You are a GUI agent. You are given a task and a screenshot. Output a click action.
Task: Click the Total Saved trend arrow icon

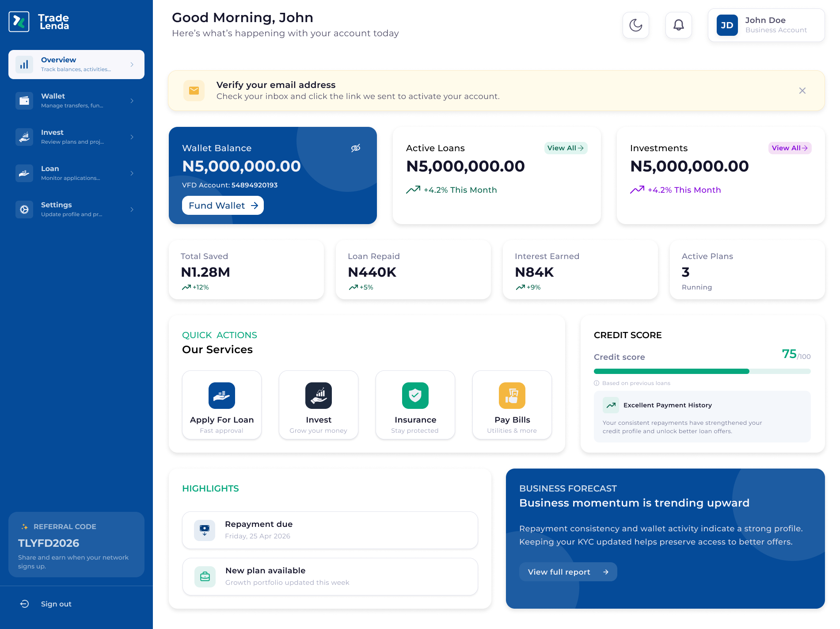coord(186,287)
